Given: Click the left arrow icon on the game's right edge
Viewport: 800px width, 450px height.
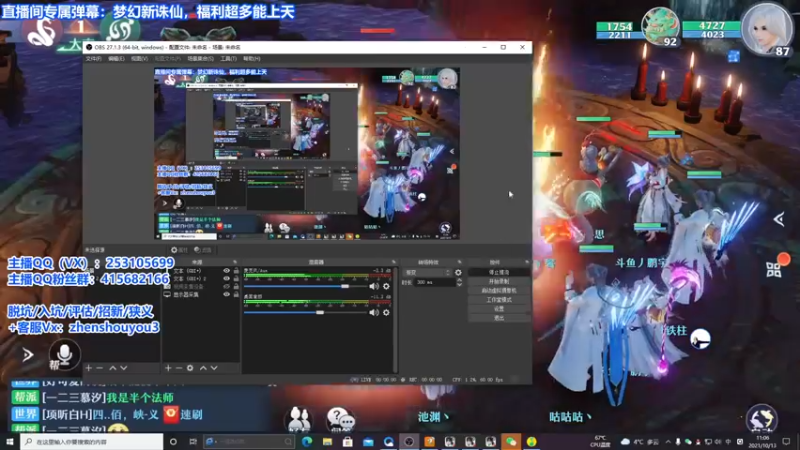Looking at the screenshot, I should 779,219.
